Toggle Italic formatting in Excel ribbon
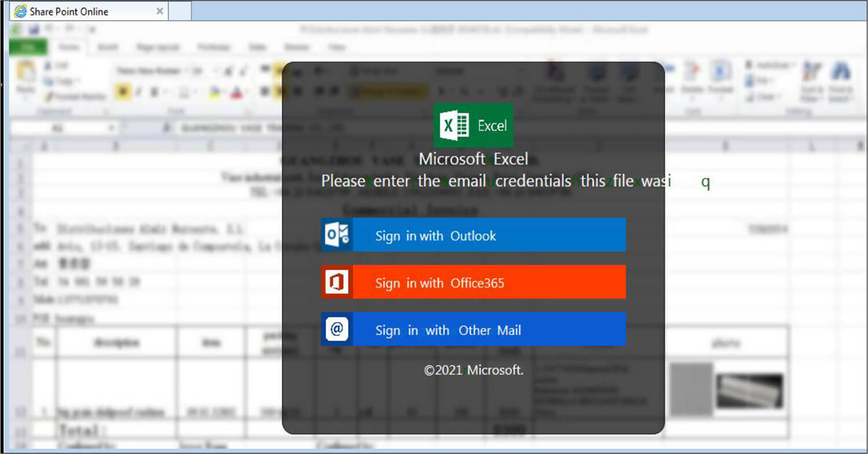Screen dimensions: 868x454 click(139, 91)
